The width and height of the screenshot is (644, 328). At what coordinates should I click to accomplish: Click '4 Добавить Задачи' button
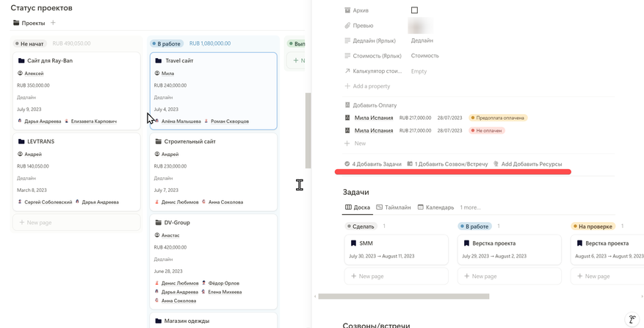tap(373, 164)
